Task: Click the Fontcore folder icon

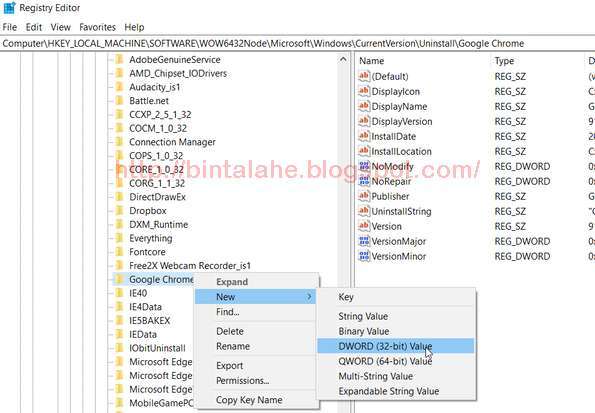Action: (x=119, y=252)
